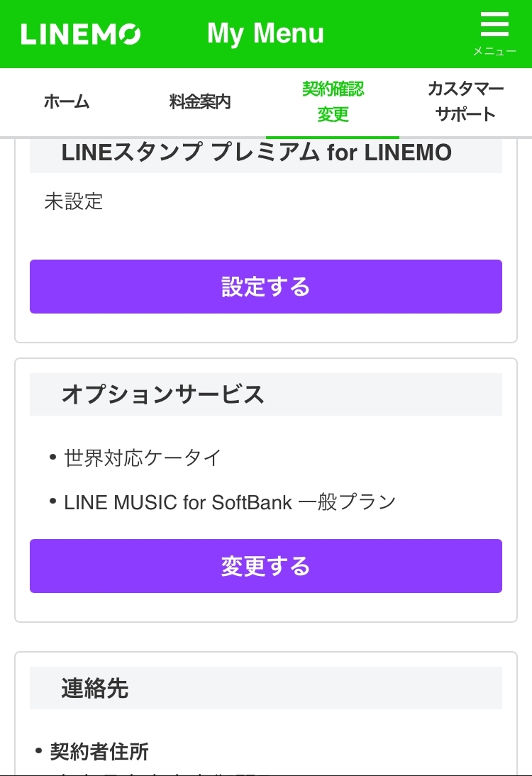This screenshot has height=776, width=532.
Task: Open the カスタマーサポート tab
Action: (465, 101)
